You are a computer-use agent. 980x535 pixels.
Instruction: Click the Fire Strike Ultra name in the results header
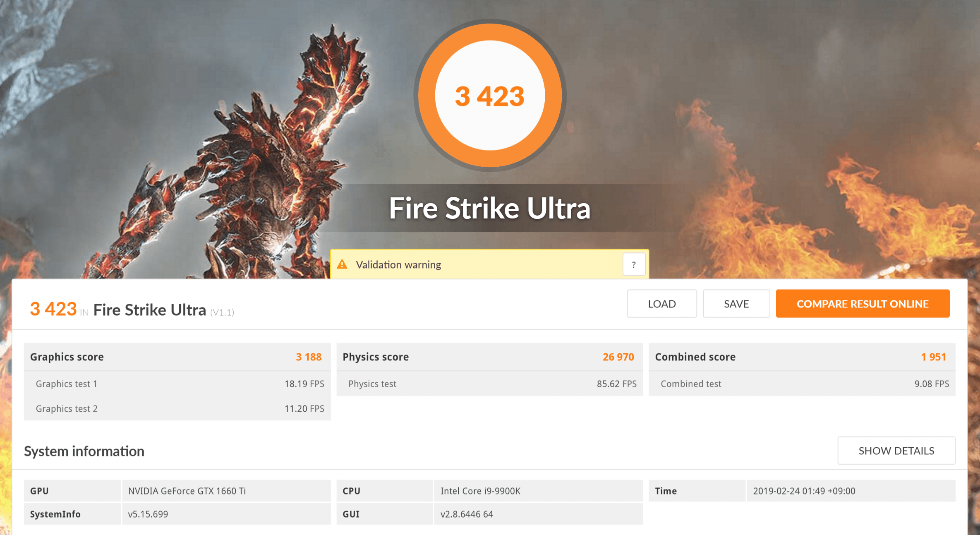[149, 310]
